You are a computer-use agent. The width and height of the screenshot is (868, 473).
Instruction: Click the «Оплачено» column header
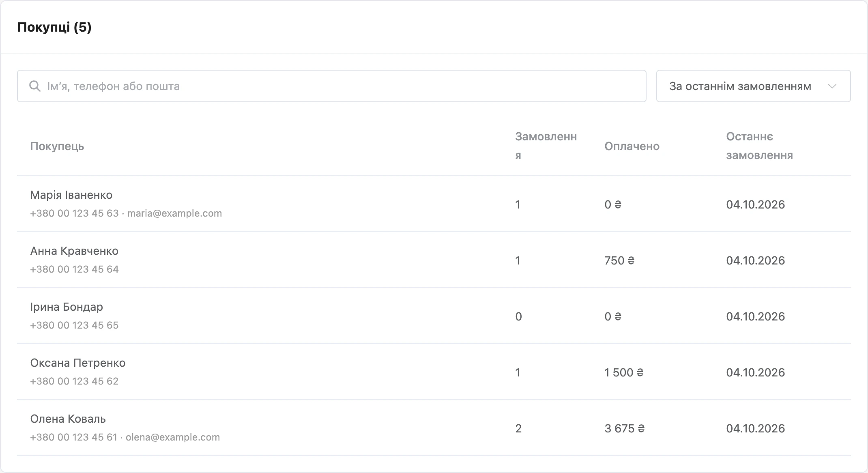632,146
